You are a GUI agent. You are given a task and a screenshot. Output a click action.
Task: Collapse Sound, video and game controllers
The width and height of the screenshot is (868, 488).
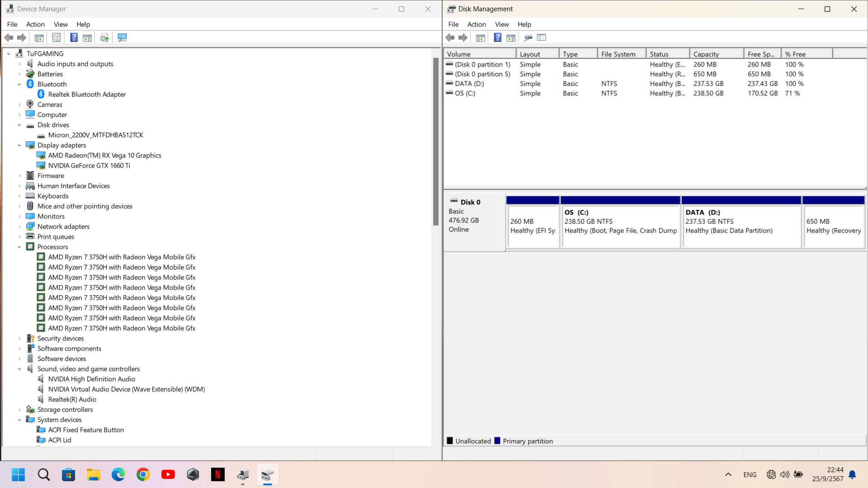click(19, 369)
